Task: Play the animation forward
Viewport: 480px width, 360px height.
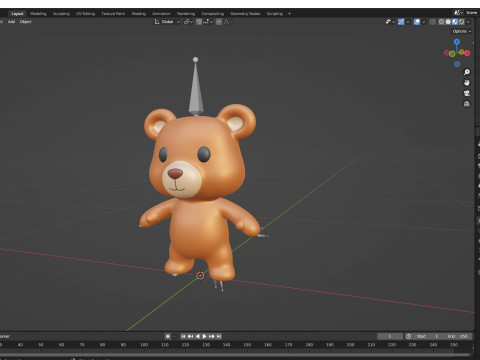Action: 204,336
